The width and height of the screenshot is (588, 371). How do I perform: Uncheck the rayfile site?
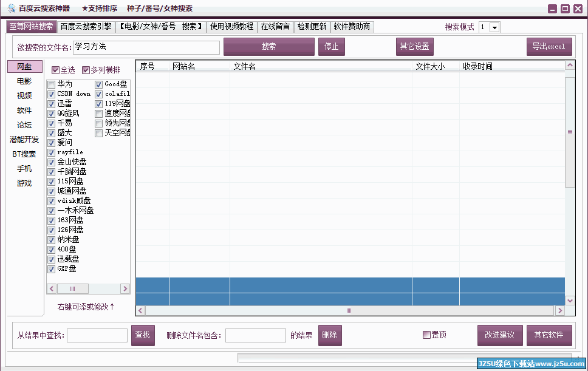[x=52, y=152]
